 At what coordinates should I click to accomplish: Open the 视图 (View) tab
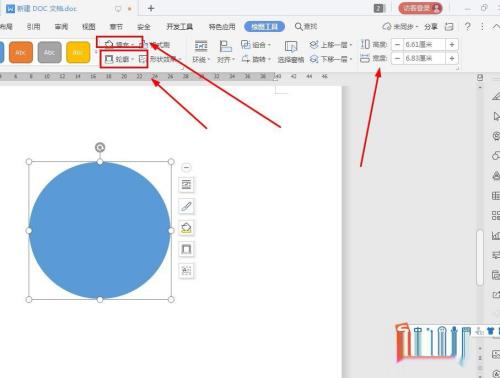pyautogui.click(x=89, y=27)
